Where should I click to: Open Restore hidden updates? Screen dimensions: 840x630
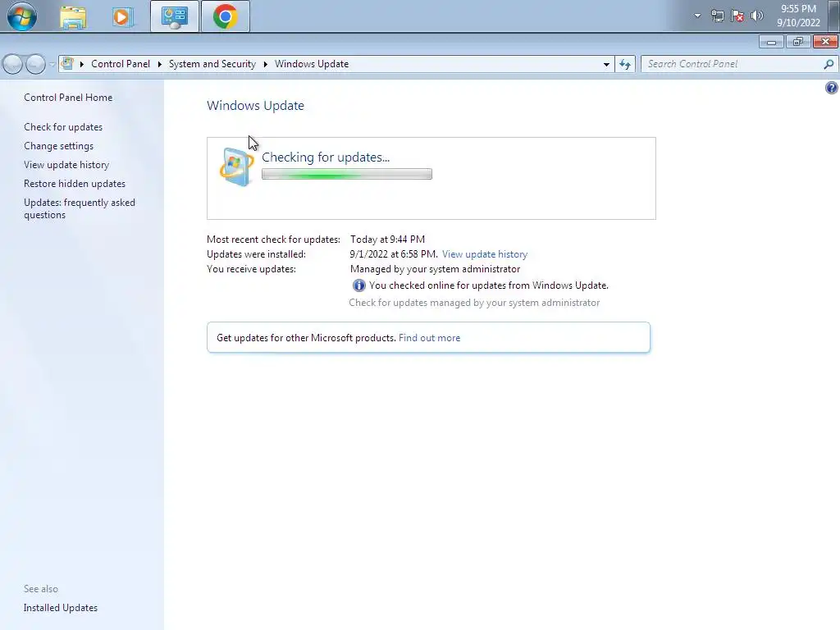coord(75,184)
